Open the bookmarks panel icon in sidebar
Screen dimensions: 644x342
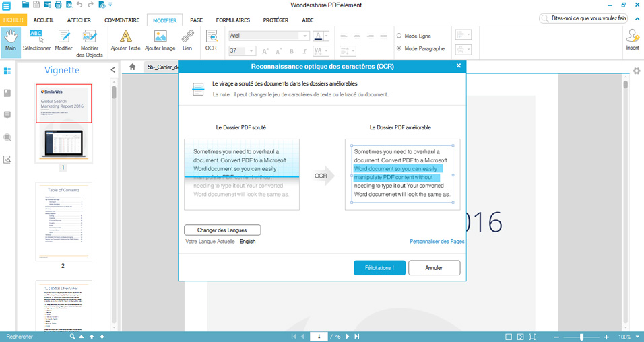click(7, 93)
